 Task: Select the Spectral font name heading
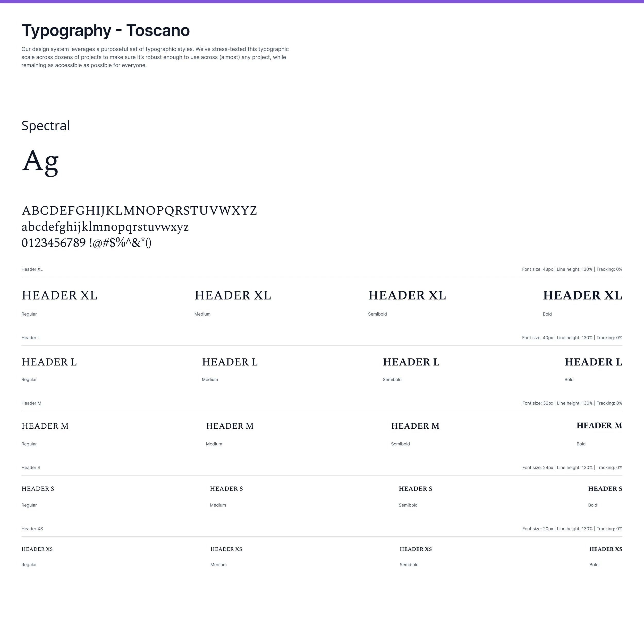coord(46,126)
